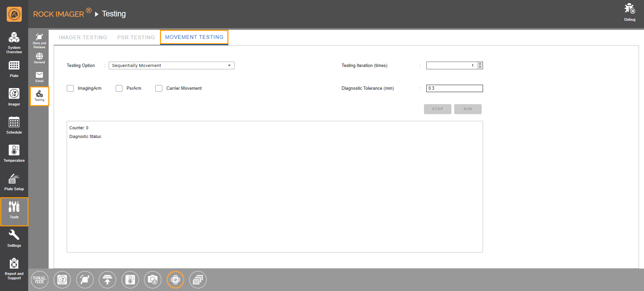
Task: Expand the Testing Option dropdown
Action: click(x=171, y=66)
